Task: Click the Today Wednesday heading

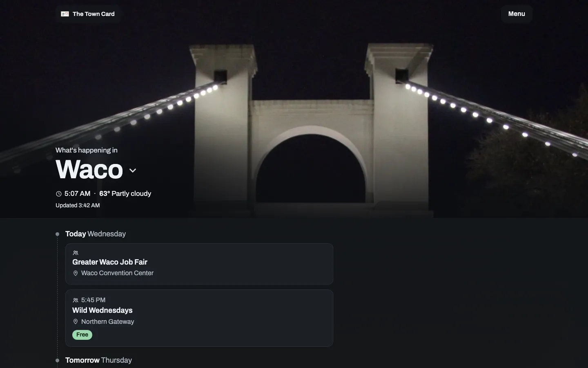Action: (96, 234)
